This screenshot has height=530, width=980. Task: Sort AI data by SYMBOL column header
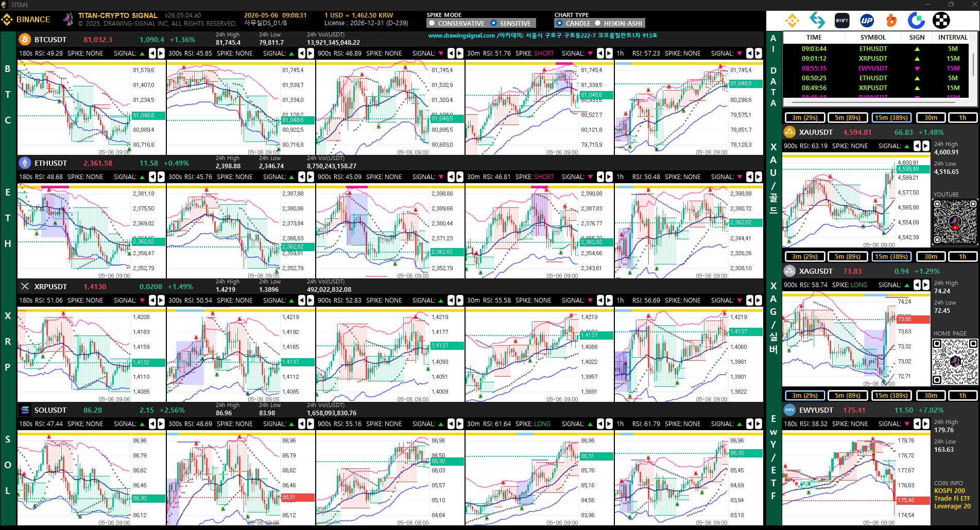coord(873,37)
